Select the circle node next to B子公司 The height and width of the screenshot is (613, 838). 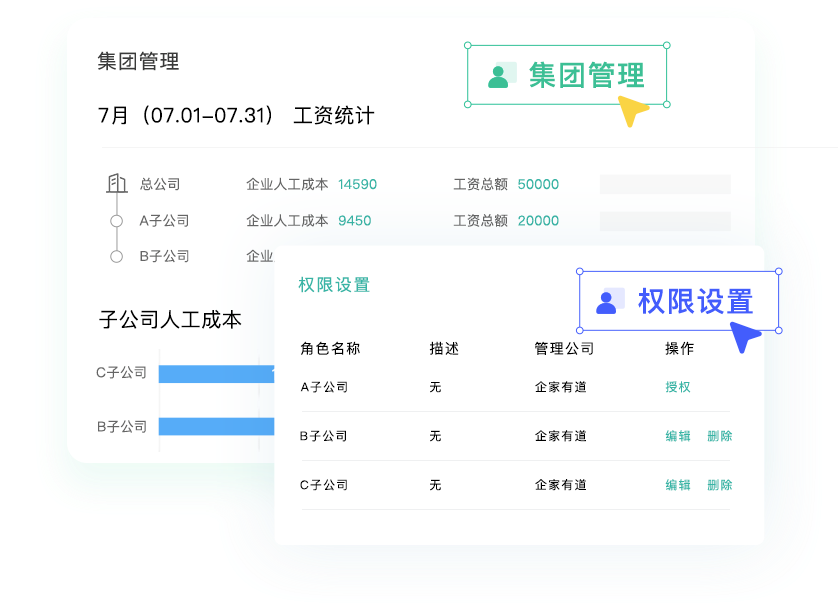click(x=117, y=257)
